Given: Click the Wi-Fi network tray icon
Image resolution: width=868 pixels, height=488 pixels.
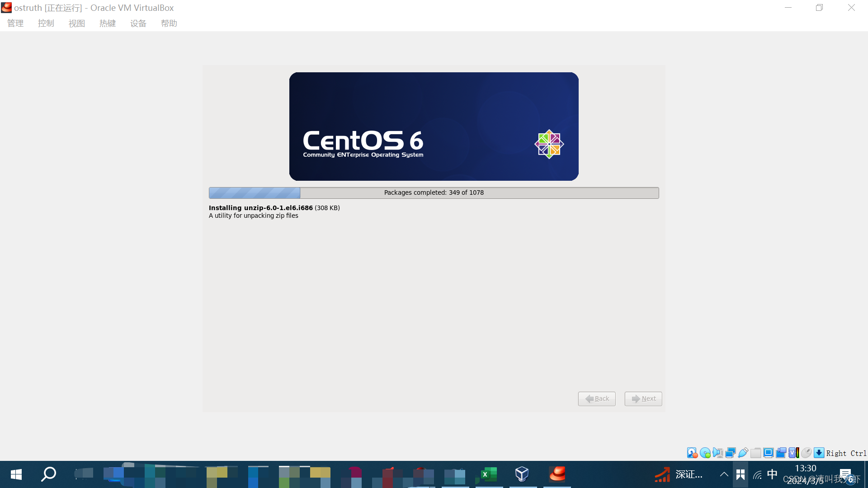Looking at the screenshot, I should coord(757,475).
